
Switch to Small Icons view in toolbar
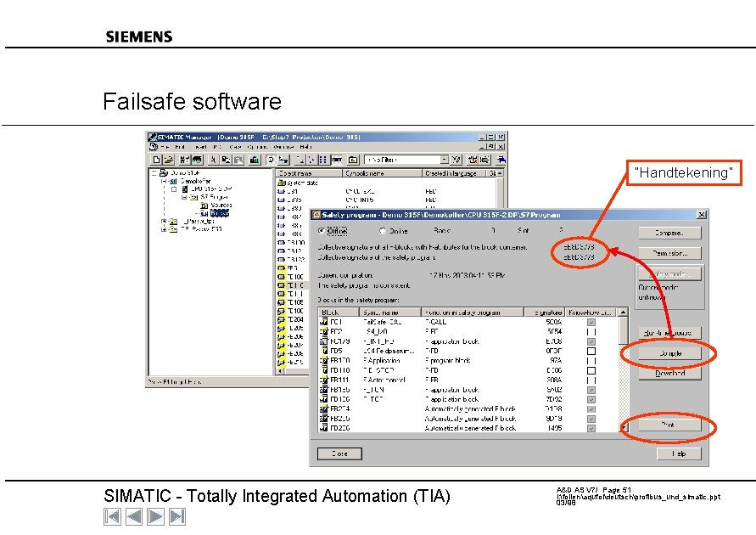pos(311,160)
